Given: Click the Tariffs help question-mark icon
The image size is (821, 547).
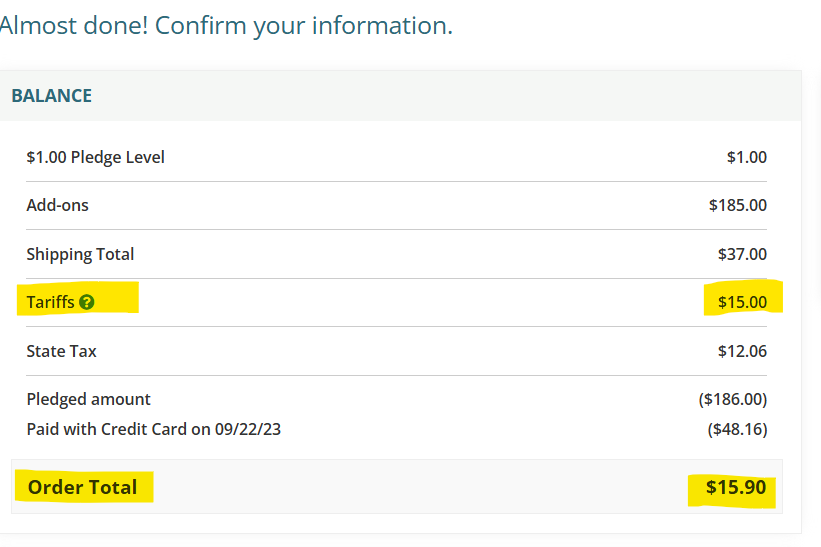Looking at the screenshot, I should pyautogui.click(x=87, y=302).
